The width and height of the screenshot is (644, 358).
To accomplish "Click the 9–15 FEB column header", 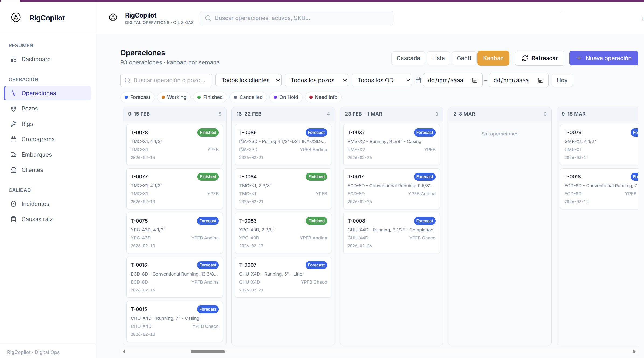I will (x=175, y=114).
